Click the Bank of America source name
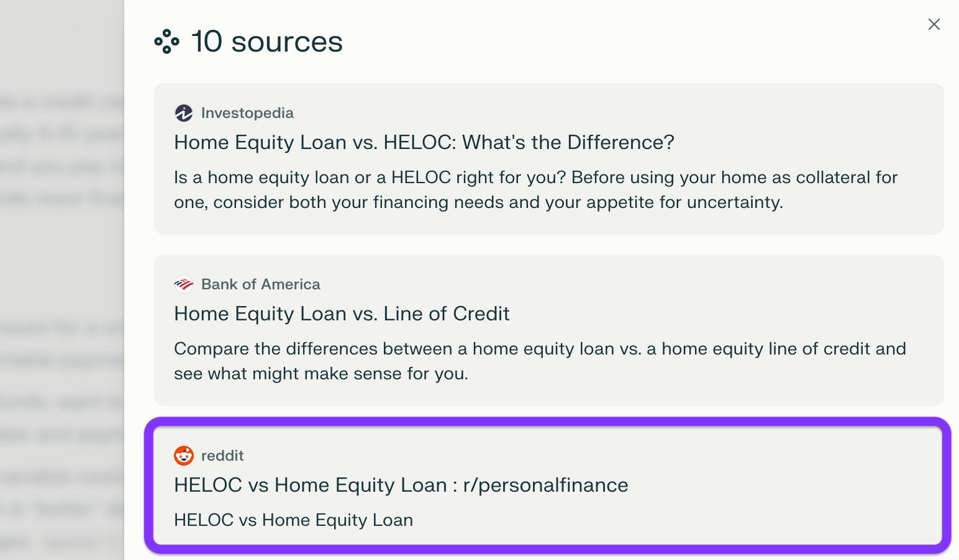The width and height of the screenshot is (959, 560). coord(261,284)
